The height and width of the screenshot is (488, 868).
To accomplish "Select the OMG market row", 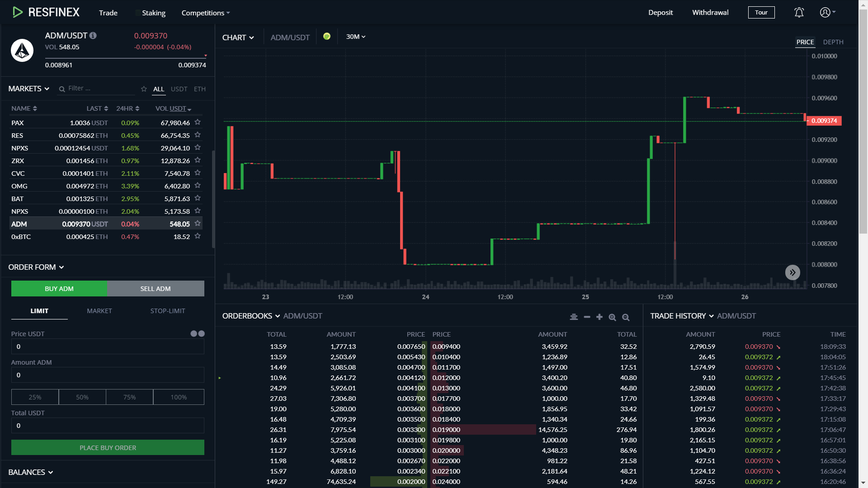I will tap(106, 186).
